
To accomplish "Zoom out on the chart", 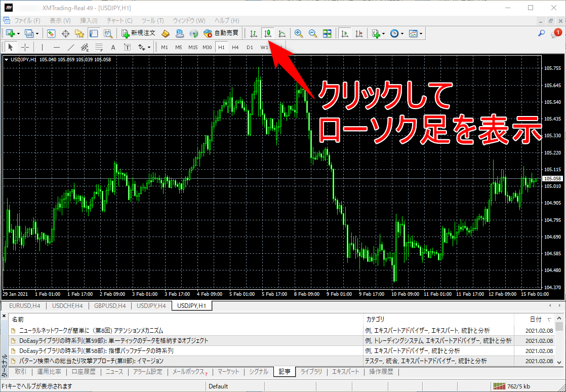I will (312, 33).
